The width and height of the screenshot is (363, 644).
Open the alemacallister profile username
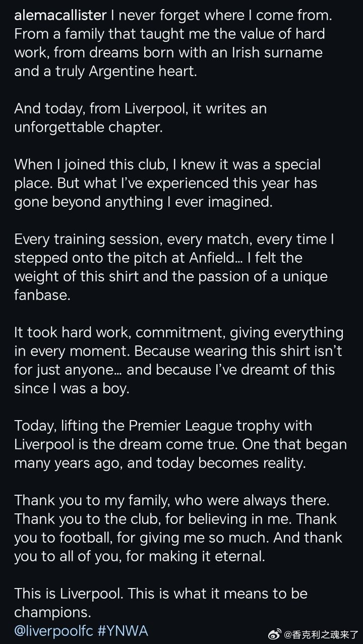click(60, 16)
